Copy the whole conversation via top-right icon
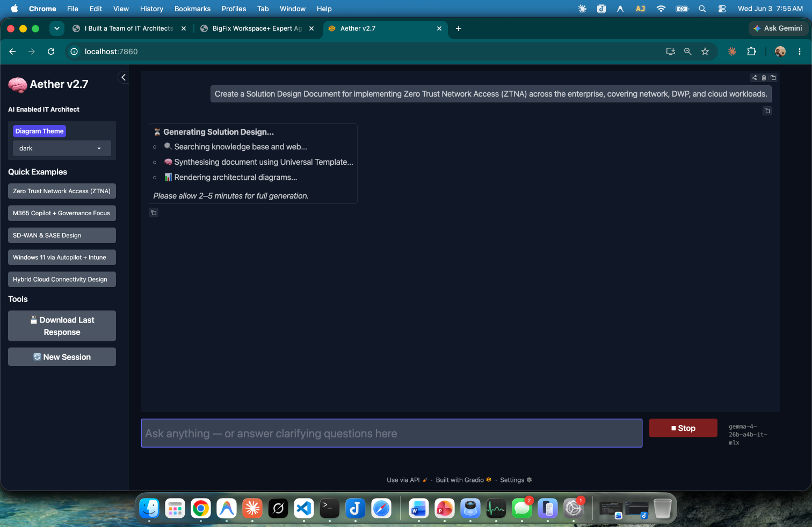The height and width of the screenshot is (527, 812). pos(773,78)
